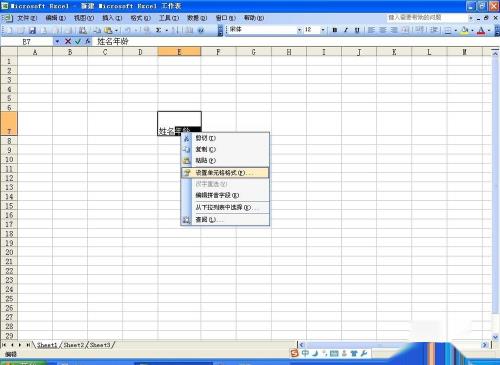
Task: Toggle Bold formatting button
Action: pos(335,30)
